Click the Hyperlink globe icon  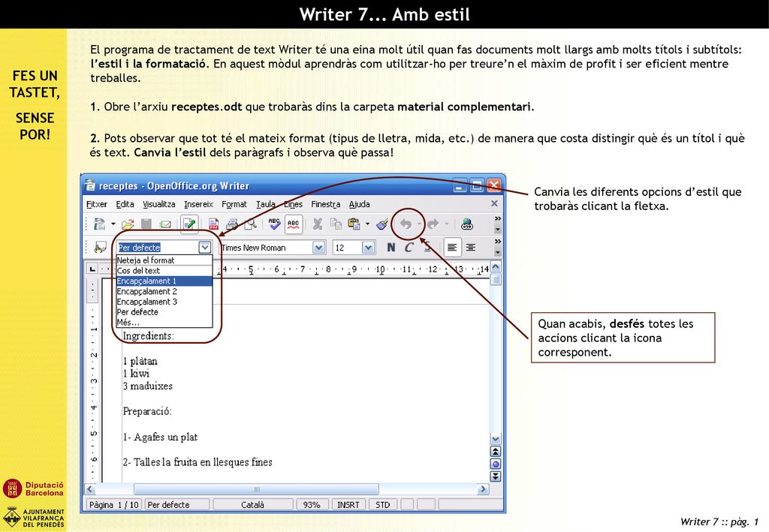[467, 224]
